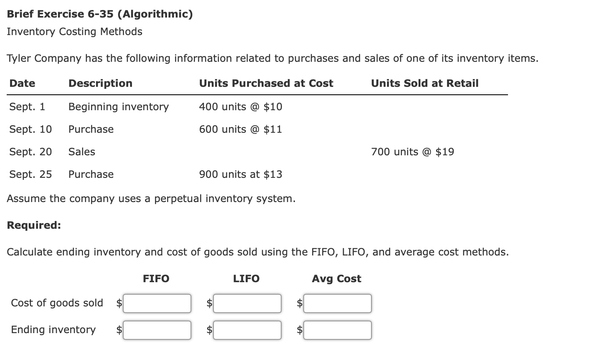Image resolution: width=602 pixels, height=364 pixels.
Task: Click the FIFO Cost of goods sold input field
Action: 157,303
